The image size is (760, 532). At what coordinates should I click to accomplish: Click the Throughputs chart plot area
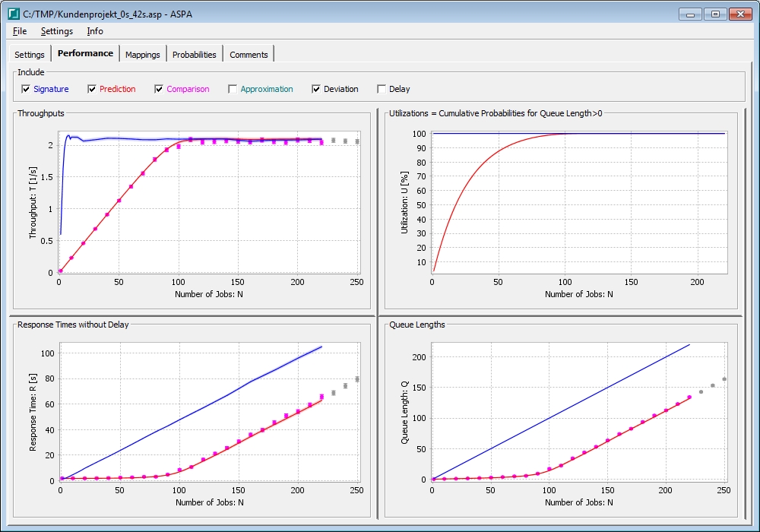coord(210,202)
